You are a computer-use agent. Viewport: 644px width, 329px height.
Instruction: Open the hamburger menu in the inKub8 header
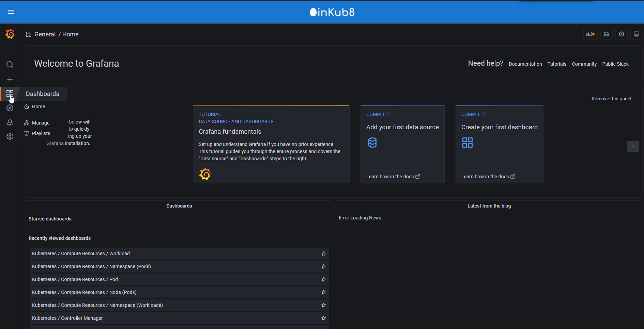pyautogui.click(x=11, y=12)
